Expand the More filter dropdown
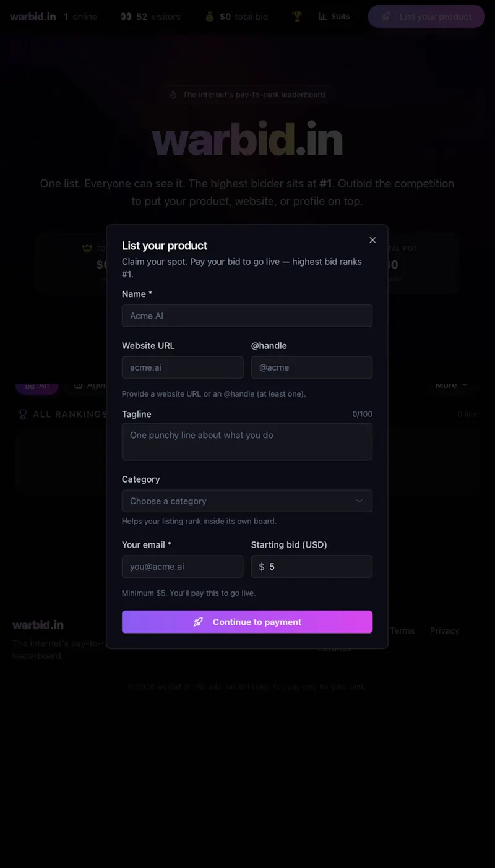The image size is (495, 868). click(452, 385)
